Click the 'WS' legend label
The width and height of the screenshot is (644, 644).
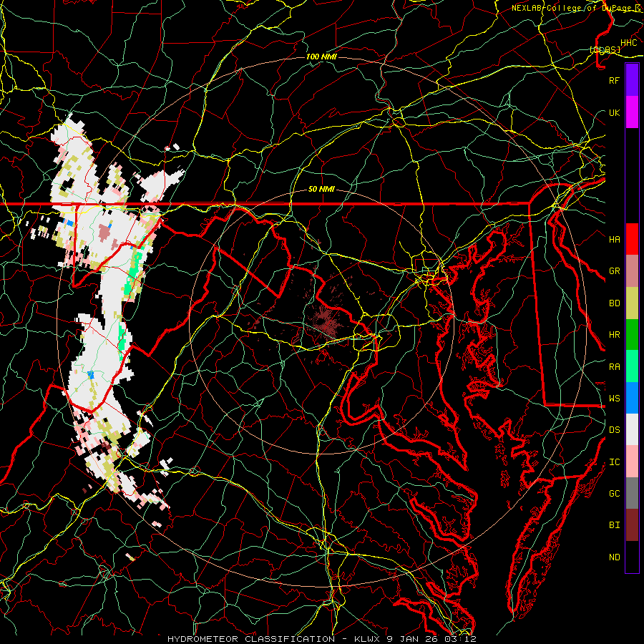tap(614, 399)
